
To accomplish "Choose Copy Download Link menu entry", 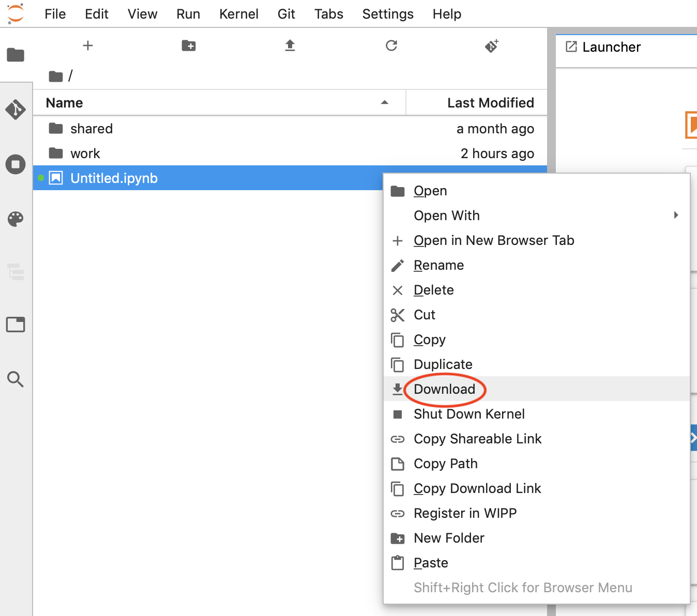I will [x=536, y=488].
